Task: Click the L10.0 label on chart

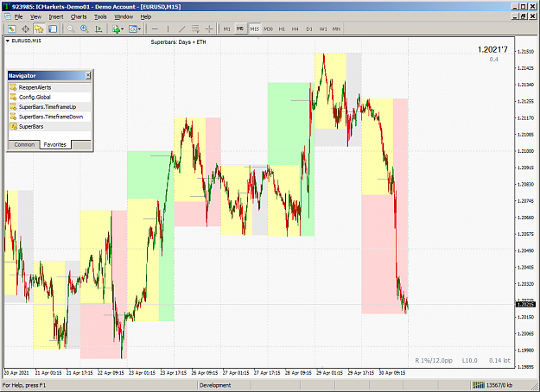Action: (x=469, y=360)
